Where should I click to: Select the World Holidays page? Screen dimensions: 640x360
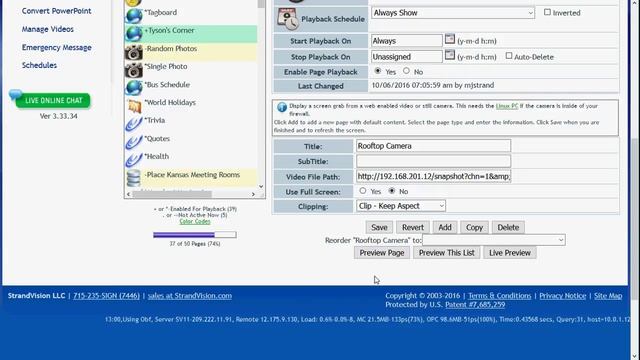tap(170, 102)
